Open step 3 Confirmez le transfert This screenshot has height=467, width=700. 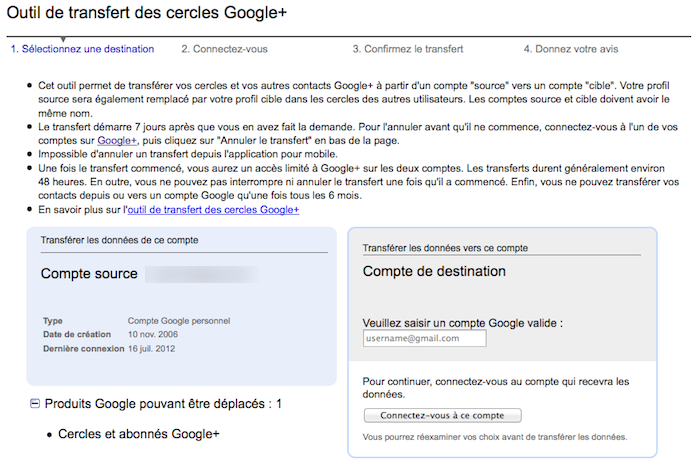[x=403, y=49]
